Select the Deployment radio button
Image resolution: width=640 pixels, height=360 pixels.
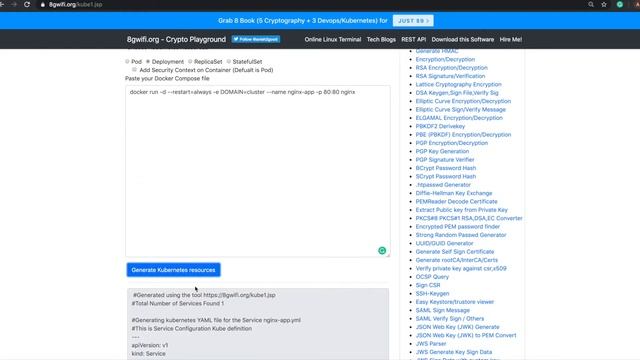(x=148, y=62)
